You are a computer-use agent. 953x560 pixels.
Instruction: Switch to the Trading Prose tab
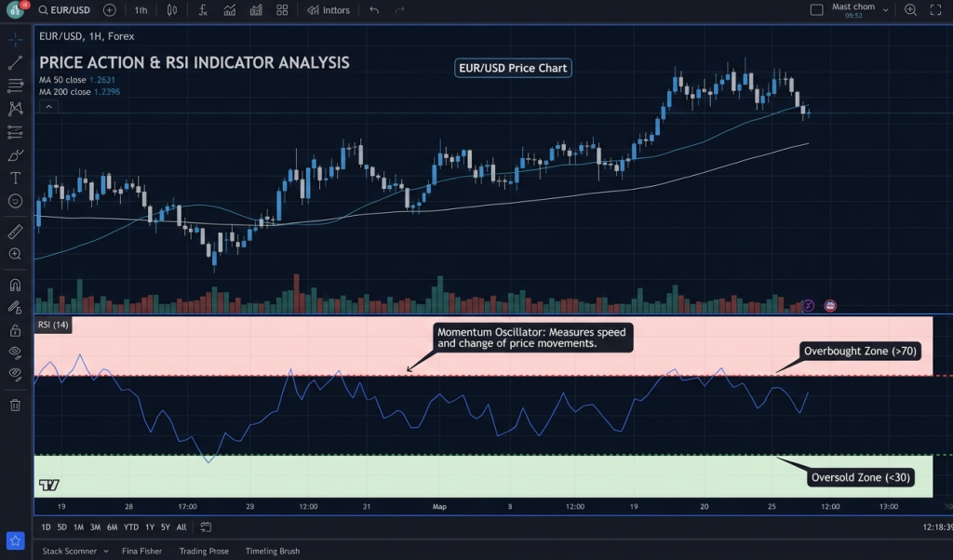point(204,551)
